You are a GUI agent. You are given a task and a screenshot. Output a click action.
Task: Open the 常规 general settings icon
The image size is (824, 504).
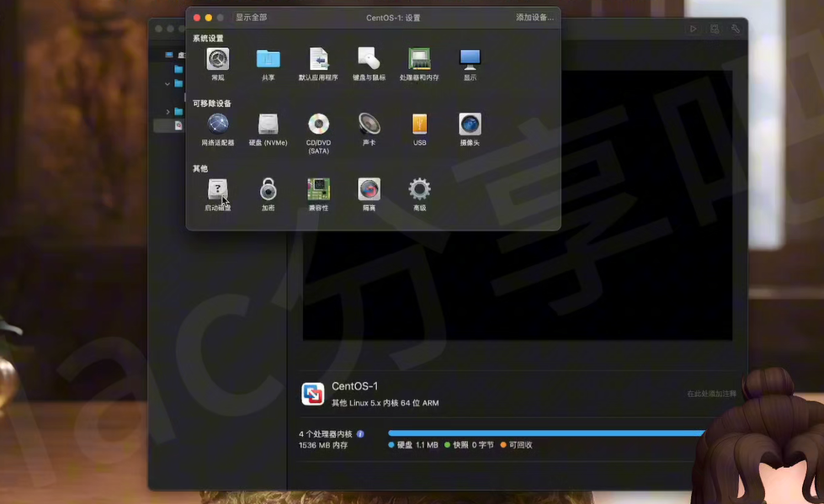217,60
